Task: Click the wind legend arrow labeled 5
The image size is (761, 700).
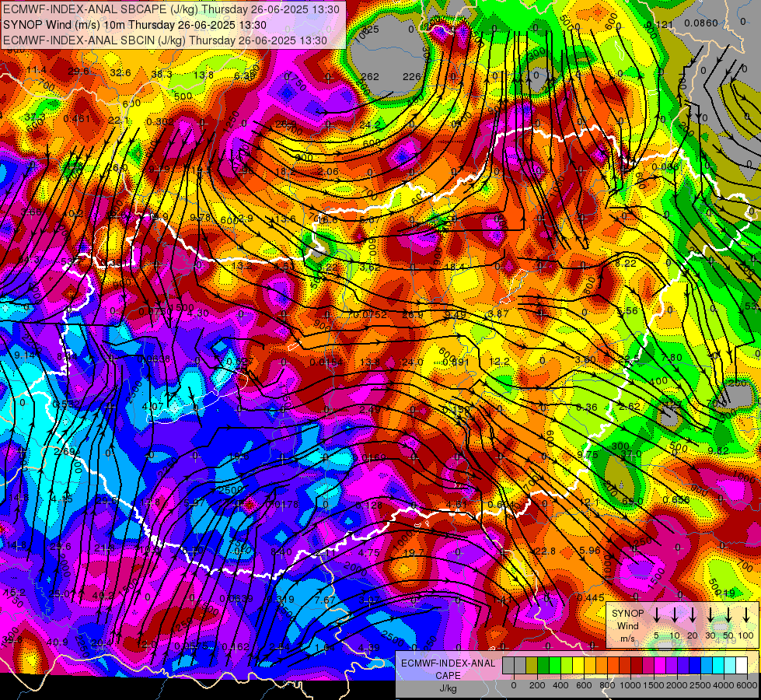Action: (656, 615)
